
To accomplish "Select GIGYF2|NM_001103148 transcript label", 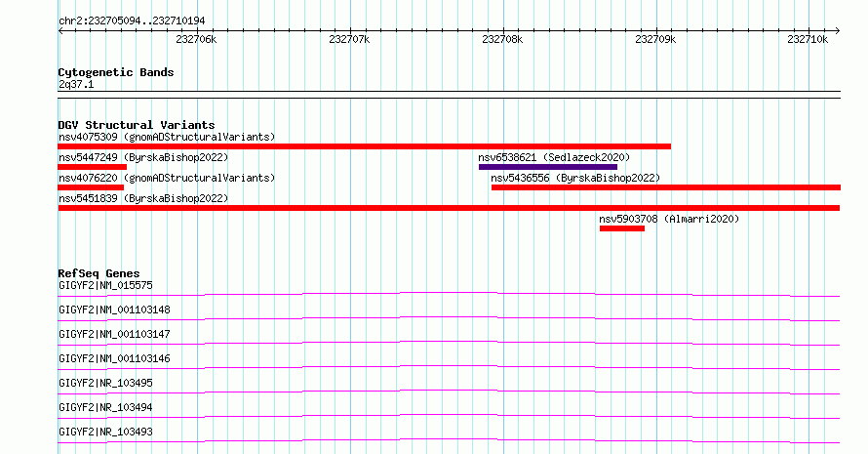I will click(x=114, y=310).
